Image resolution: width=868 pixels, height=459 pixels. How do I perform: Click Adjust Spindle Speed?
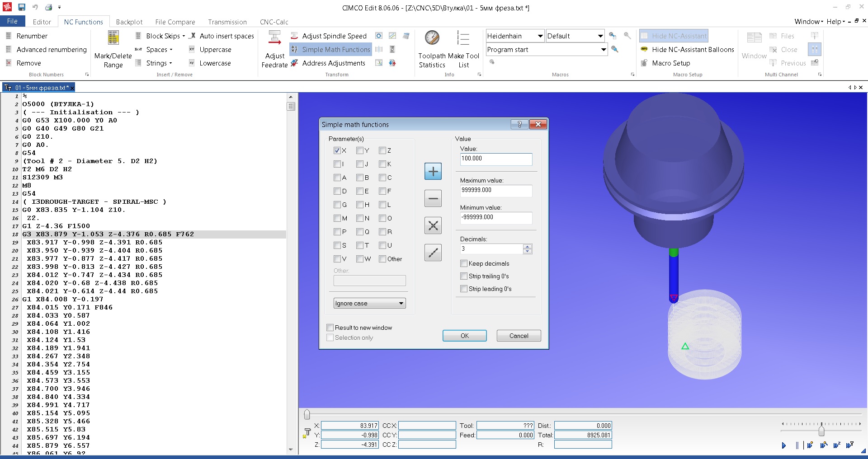click(329, 36)
